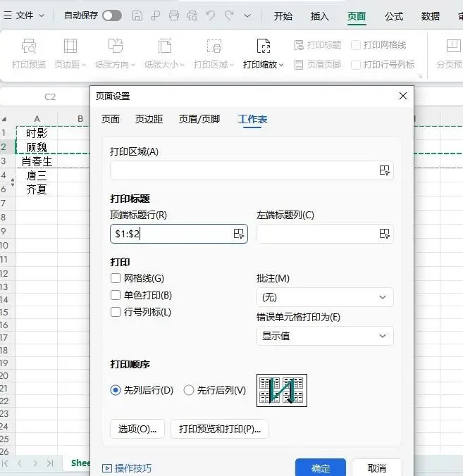Image resolution: width=463 pixels, height=476 pixels.
Task: Click range picker icon in 左端标题列 field
Action: click(x=384, y=234)
